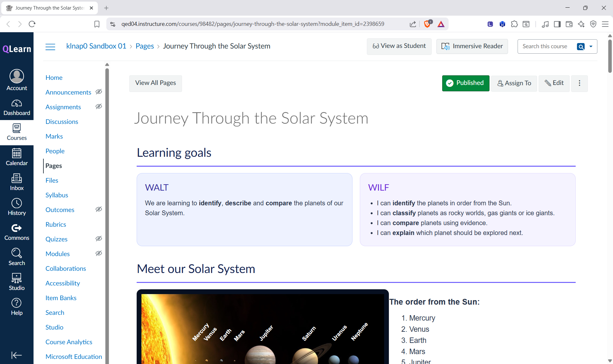Reload the page with browser refresh

pos(32,24)
